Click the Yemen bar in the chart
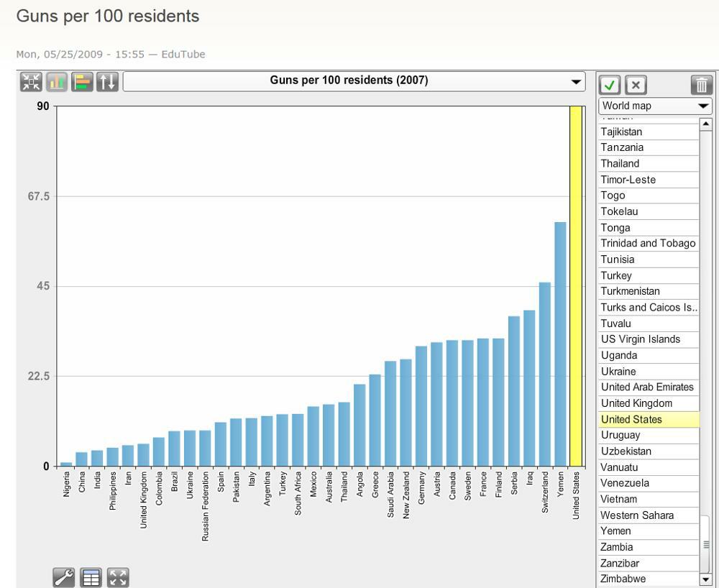Viewport: 719px width, 588px height. pyautogui.click(x=560, y=345)
